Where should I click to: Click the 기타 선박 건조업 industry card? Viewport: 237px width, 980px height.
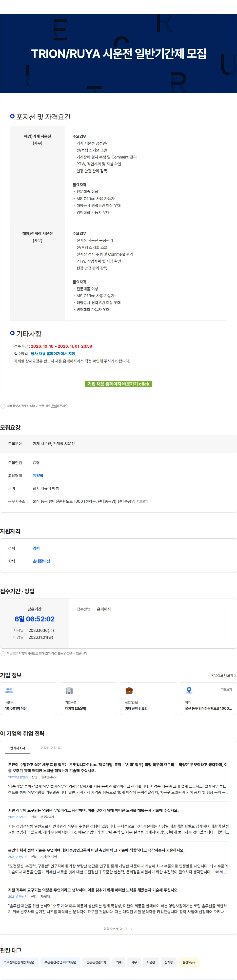pos(149,699)
